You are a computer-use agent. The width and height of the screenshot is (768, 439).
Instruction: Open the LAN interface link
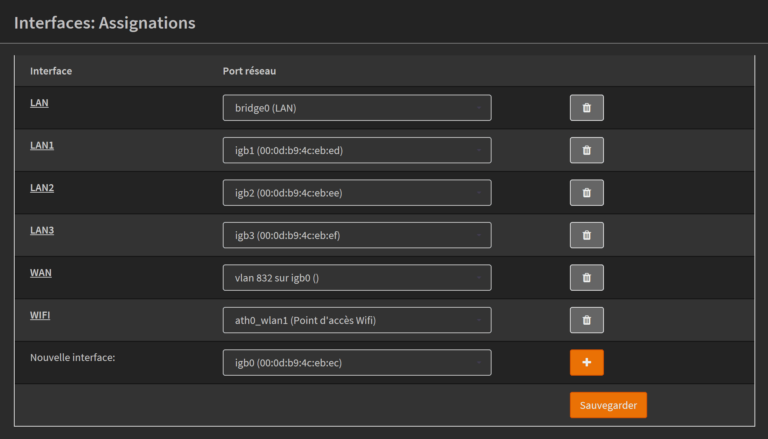[39, 102]
